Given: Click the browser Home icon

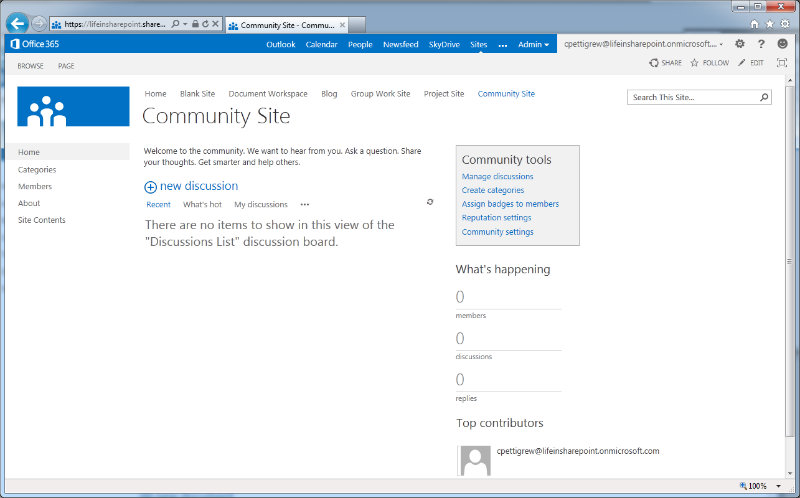Looking at the screenshot, I should [754, 24].
